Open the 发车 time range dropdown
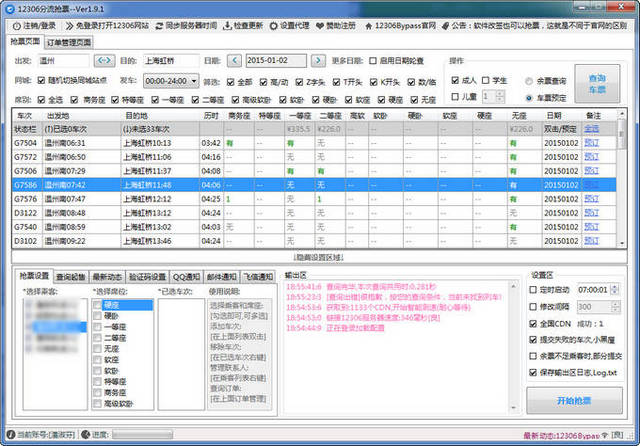 coord(171,81)
